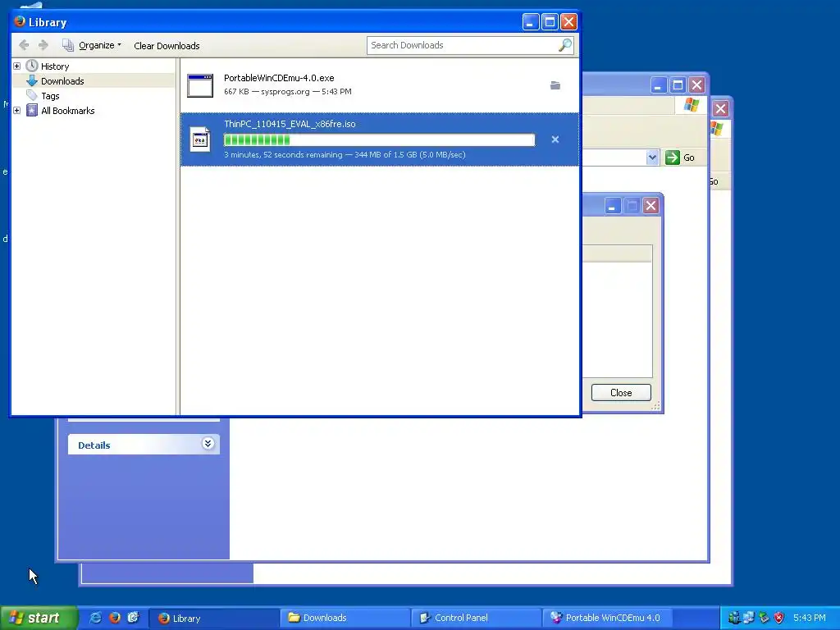Launch Firefox from Quick Launch
840x630 pixels.
114,618
